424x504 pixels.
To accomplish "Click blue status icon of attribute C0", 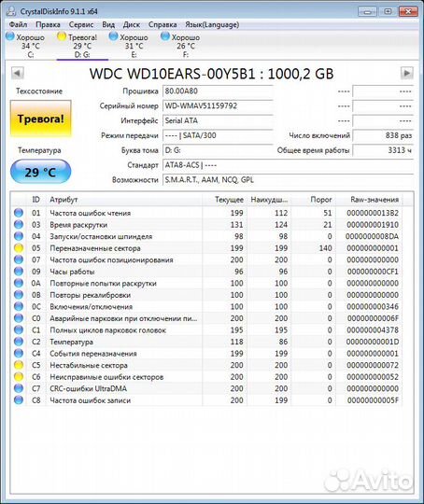I will pyautogui.click(x=19, y=318).
